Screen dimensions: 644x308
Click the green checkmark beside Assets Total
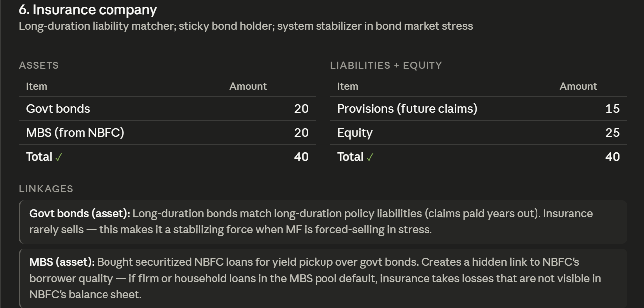coord(59,157)
